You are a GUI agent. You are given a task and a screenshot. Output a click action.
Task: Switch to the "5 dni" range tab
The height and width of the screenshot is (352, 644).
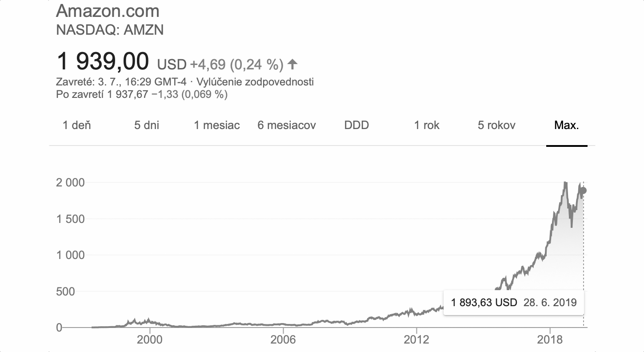(x=147, y=125)
